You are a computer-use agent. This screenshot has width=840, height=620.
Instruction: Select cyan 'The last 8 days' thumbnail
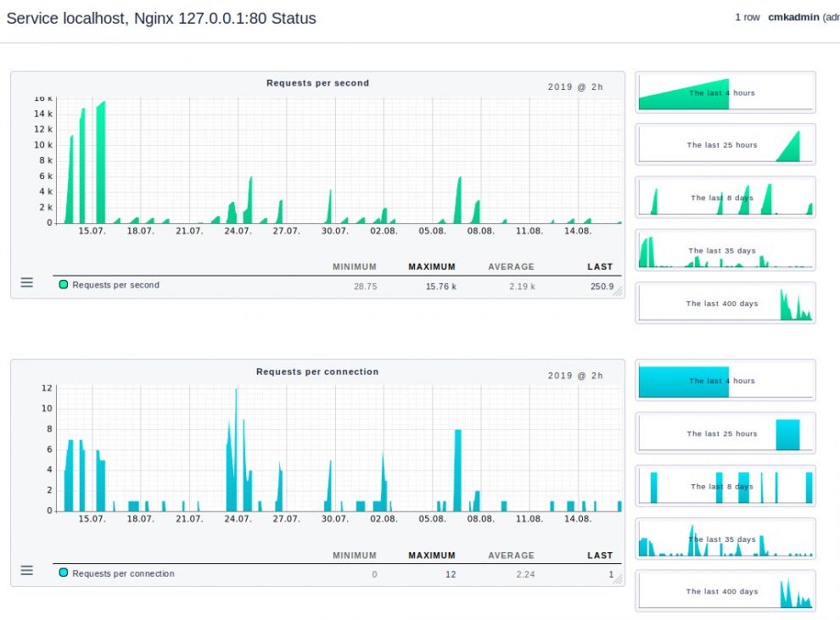click(x=725, y=486)
